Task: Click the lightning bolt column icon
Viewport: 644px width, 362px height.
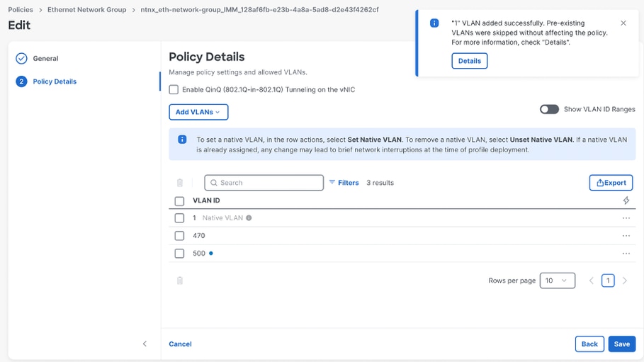Action: click(x=626, y=200)
